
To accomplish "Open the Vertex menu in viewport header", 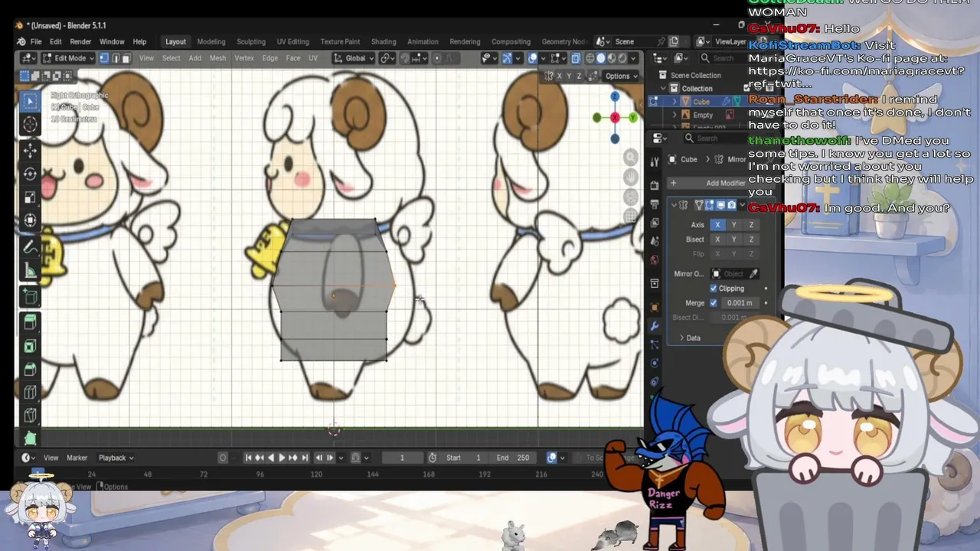I will pyautogui.click(x=244, y=58).
